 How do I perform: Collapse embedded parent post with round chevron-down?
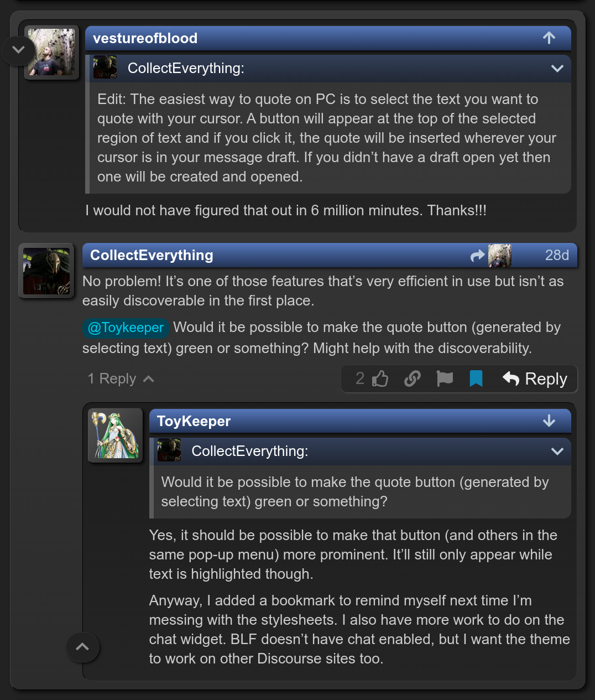(x=18, y=50)
